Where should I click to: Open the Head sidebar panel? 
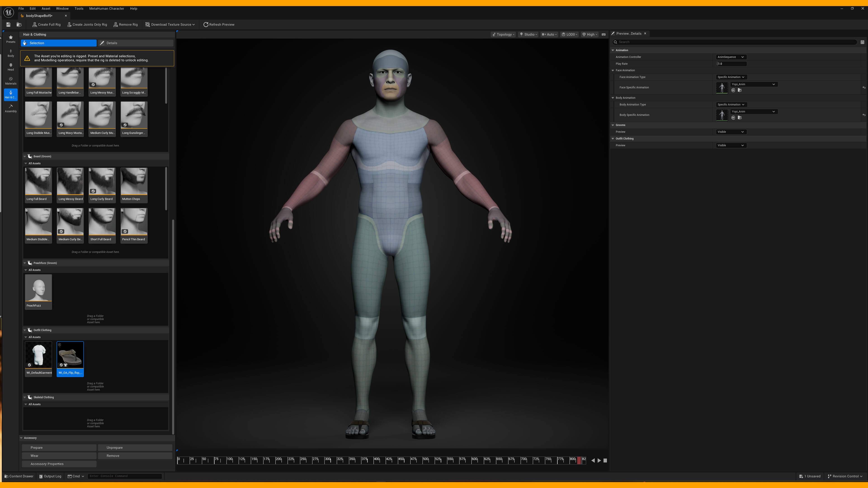point(11,67)
